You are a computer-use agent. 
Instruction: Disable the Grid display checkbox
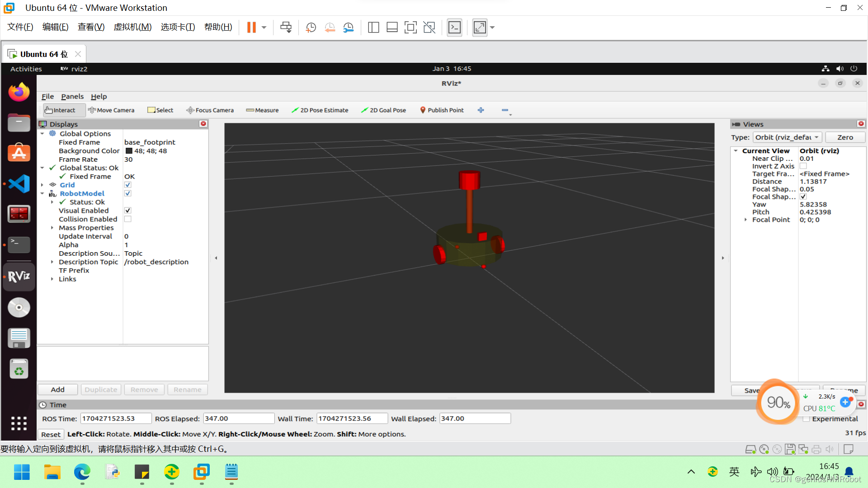(x=128, y=185)
